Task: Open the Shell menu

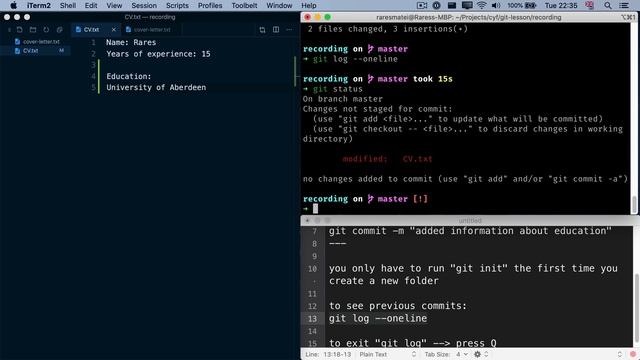Action: coord(68,5)
